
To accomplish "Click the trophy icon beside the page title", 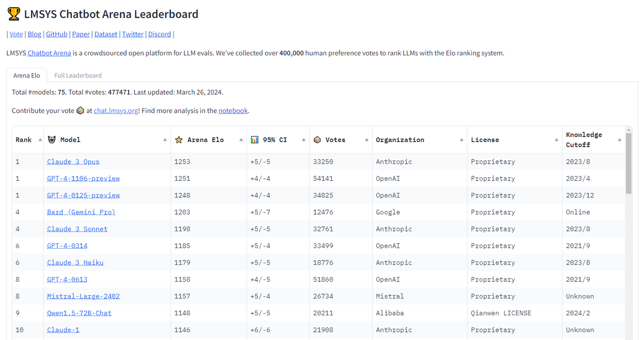I will click(14, 14).
